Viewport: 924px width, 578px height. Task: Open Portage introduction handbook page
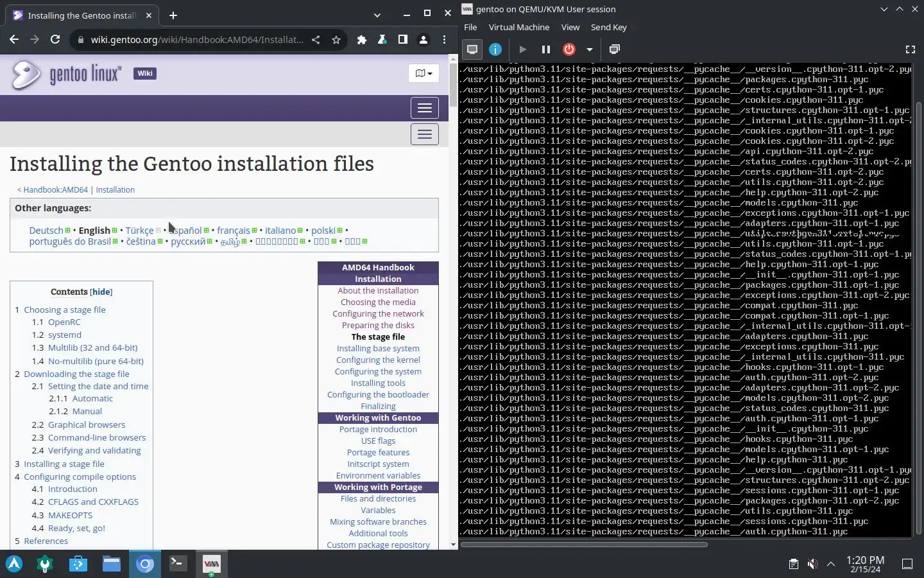click(378, 429)
